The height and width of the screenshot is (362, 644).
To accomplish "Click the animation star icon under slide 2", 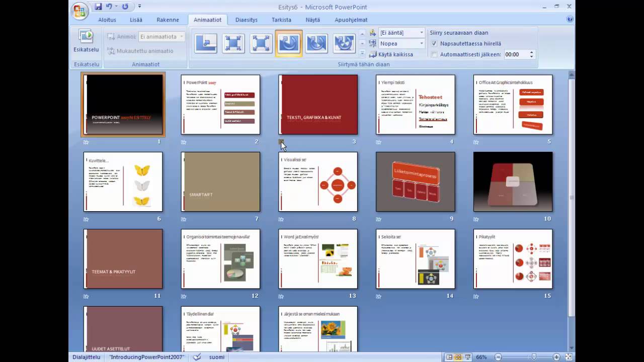I will click(184, 142).
